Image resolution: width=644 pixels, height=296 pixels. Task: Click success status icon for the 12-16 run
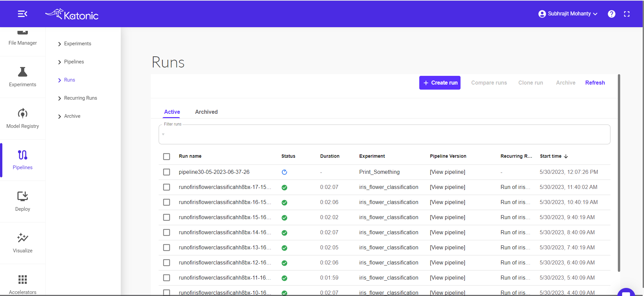pyautogui.click(x=284, y=263)
